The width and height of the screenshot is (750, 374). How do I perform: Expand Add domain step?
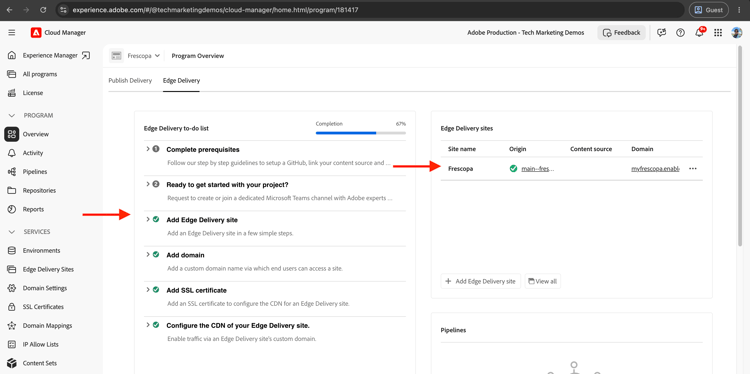click(148, 254)
